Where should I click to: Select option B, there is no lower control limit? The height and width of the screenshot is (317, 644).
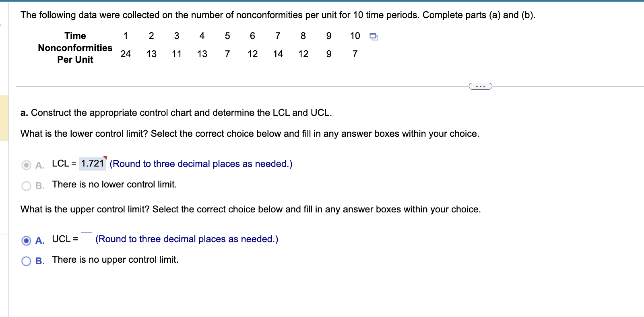(x=26, y=185)
